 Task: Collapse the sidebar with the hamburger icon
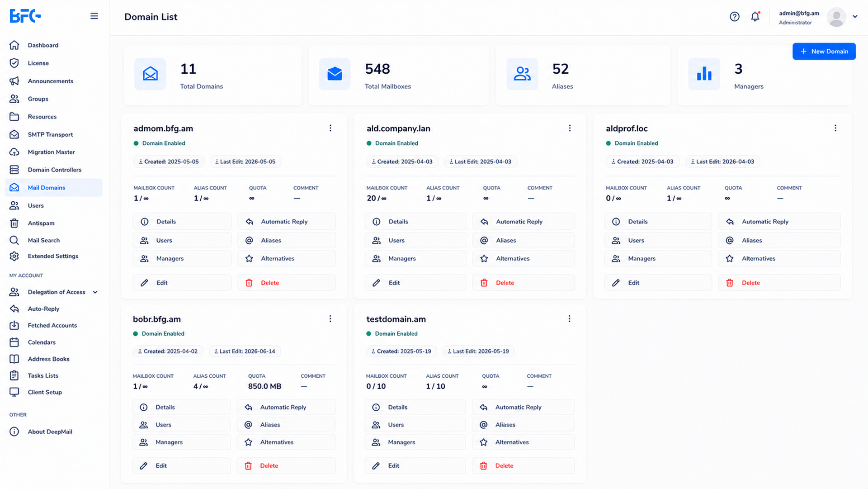(x=94, y=16)
